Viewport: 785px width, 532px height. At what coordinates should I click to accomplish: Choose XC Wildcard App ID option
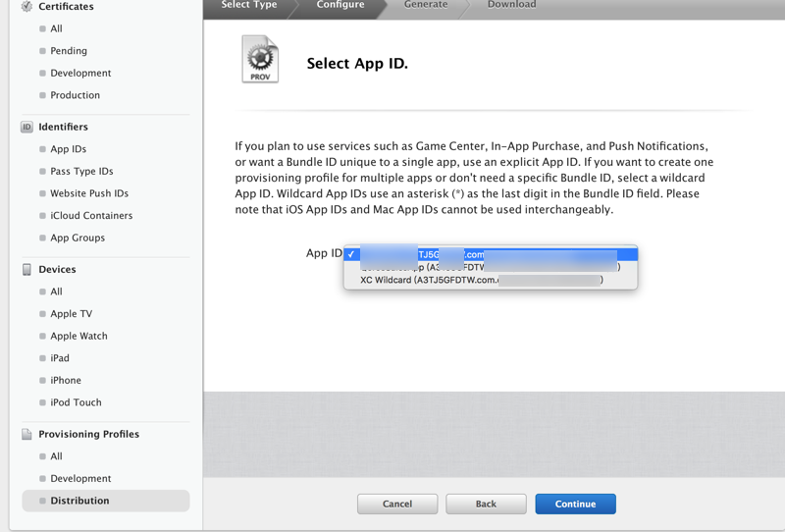(x=491, y=280)
